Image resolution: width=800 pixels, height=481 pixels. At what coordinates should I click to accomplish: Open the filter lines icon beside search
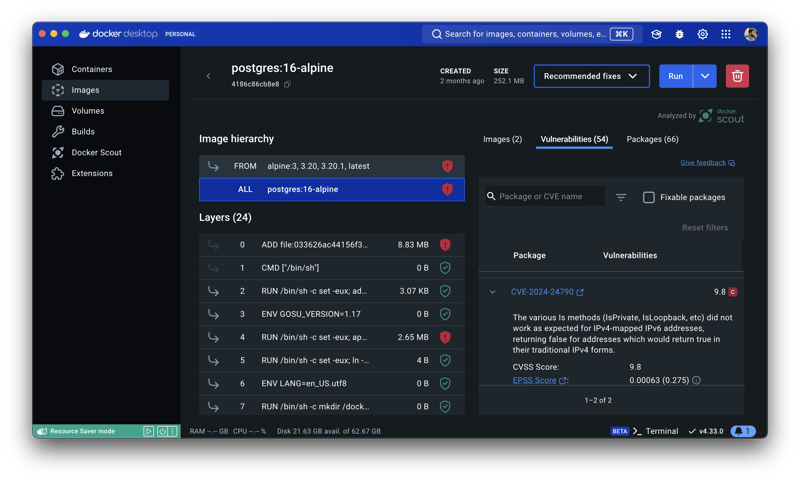621,197
